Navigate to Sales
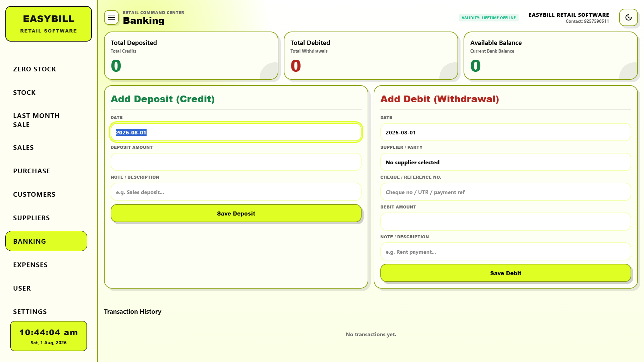 tap(46, 147)
